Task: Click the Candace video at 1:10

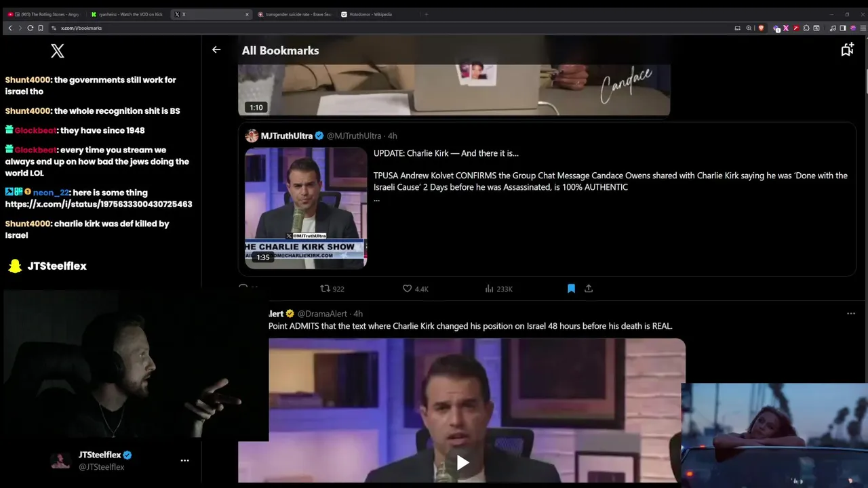Action: click(x=454, y=90)
